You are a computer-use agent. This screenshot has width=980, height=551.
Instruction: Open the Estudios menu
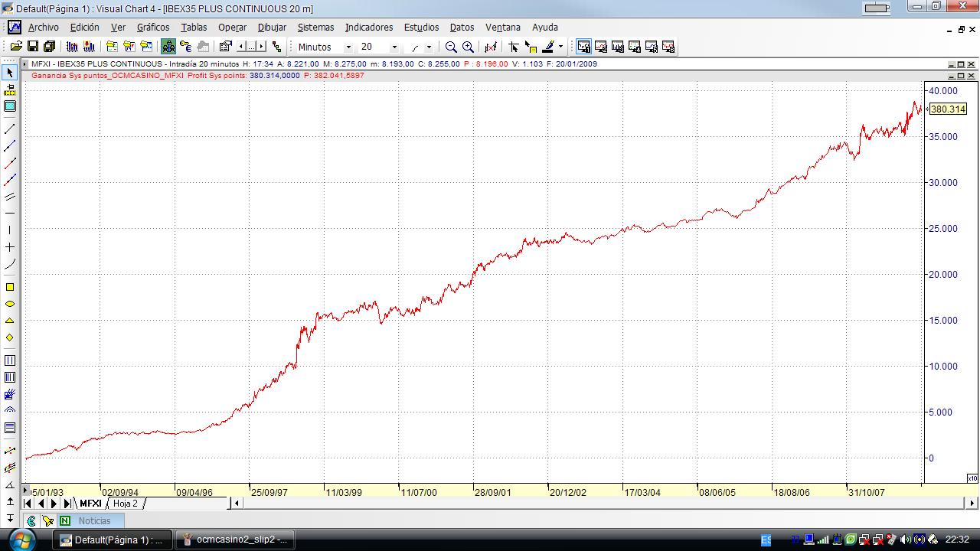coord(421,27)
